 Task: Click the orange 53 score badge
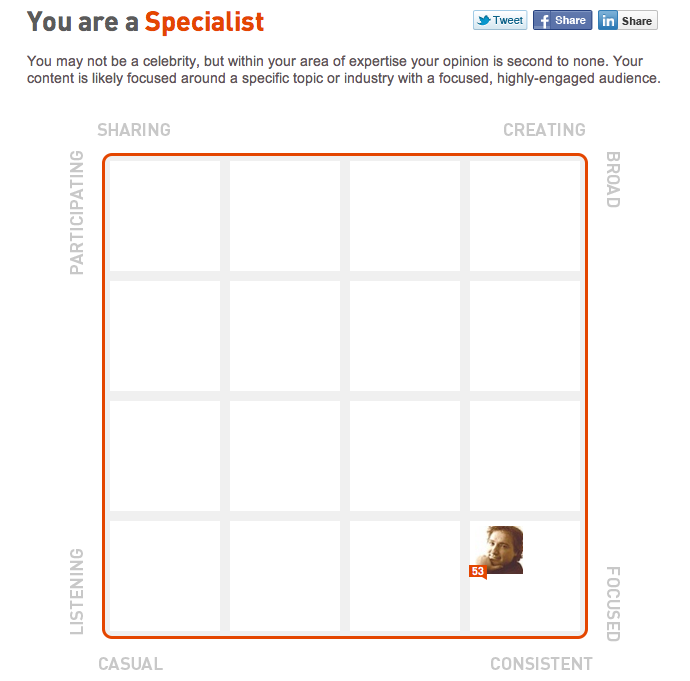(478, 571)
